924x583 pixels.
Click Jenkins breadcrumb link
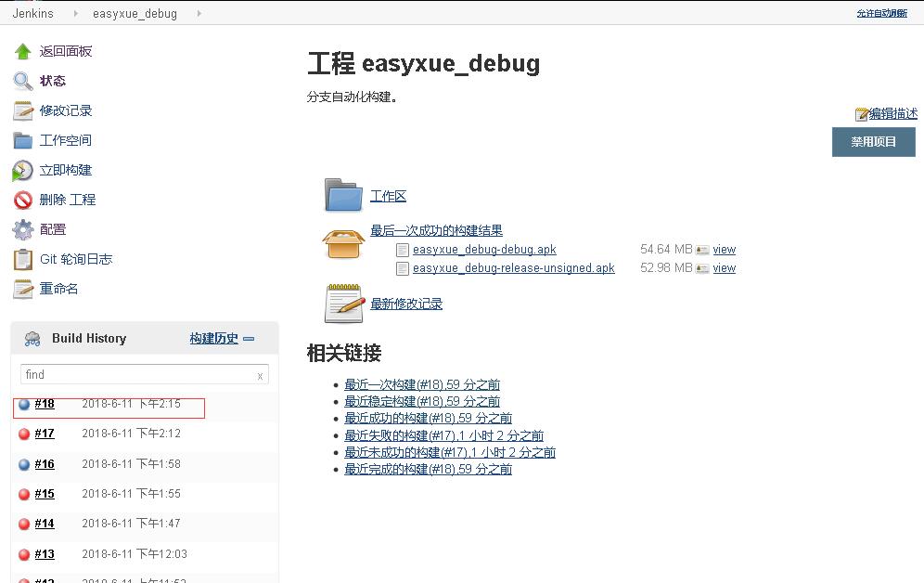[33, 13]
